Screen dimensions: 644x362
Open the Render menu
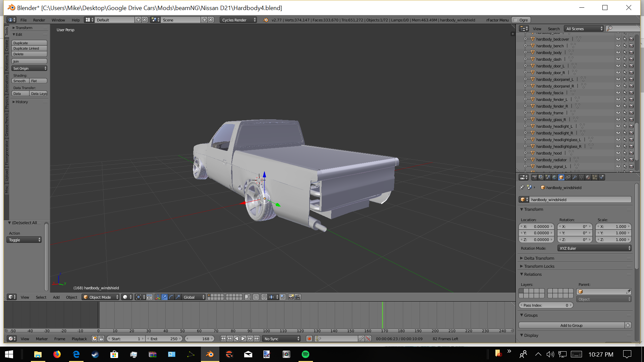pyautogui.click(x=39, y=20)
